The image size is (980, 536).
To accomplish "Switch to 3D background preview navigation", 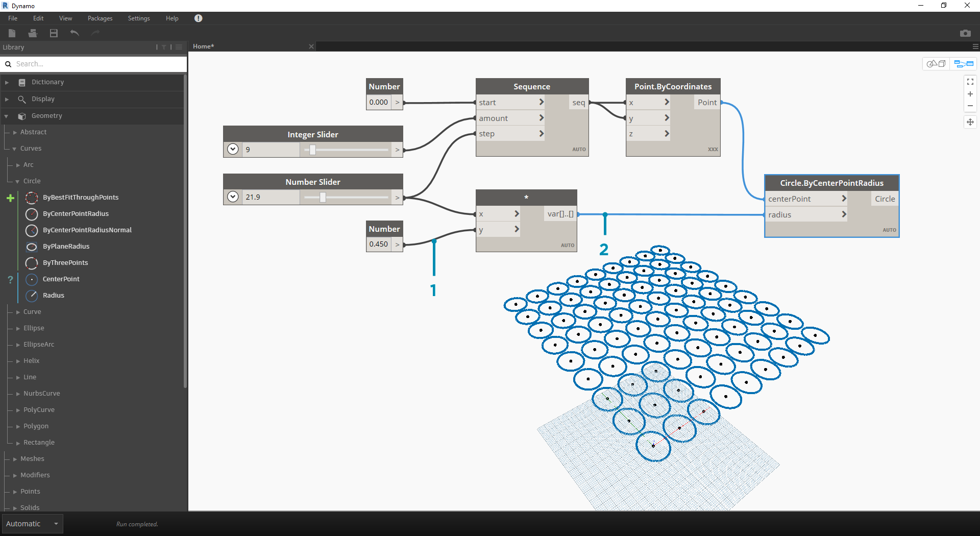I will [936, 64].
